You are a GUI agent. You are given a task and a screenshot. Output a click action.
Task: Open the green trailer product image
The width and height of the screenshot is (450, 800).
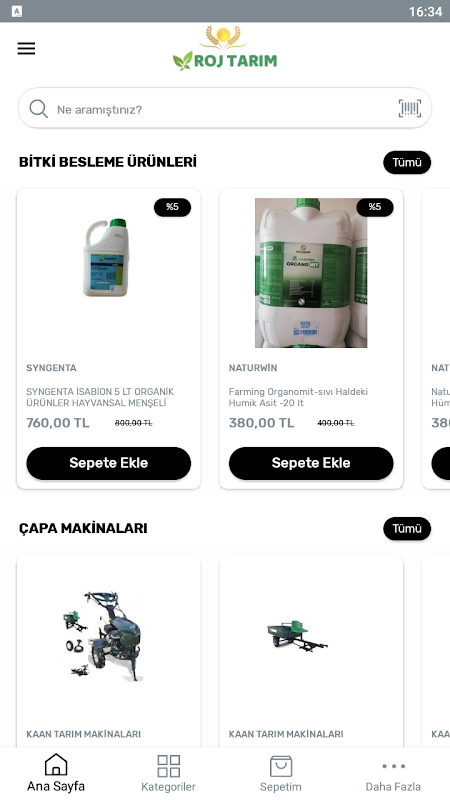coord(297,636)
